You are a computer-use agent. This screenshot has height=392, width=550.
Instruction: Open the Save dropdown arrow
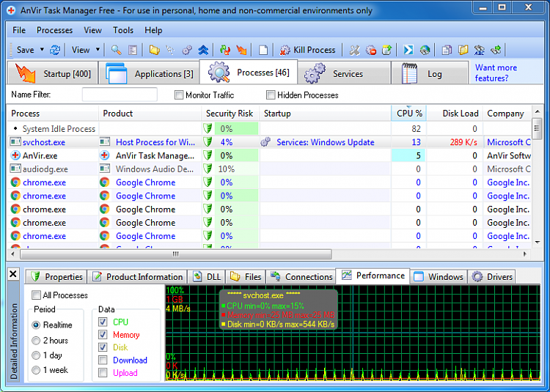(x=42, y=49)
